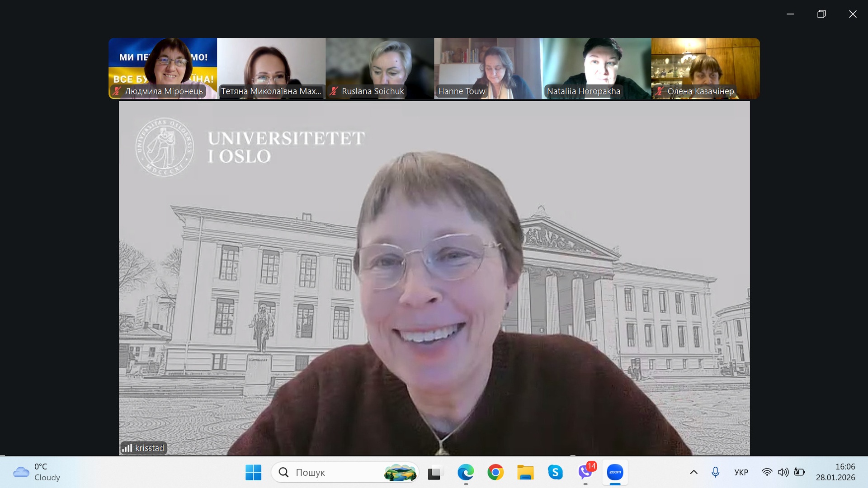Open the clock and date panel
The image size is (868, 488).
coord(835,472)
